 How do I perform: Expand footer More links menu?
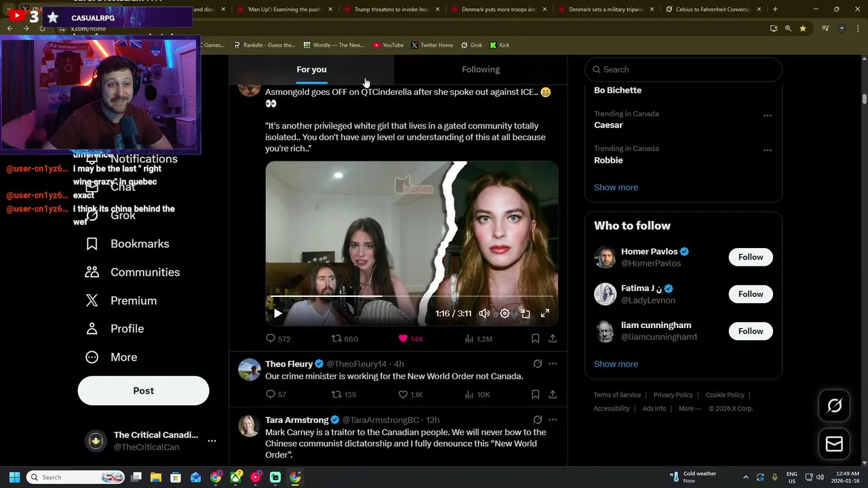[690, 409]
